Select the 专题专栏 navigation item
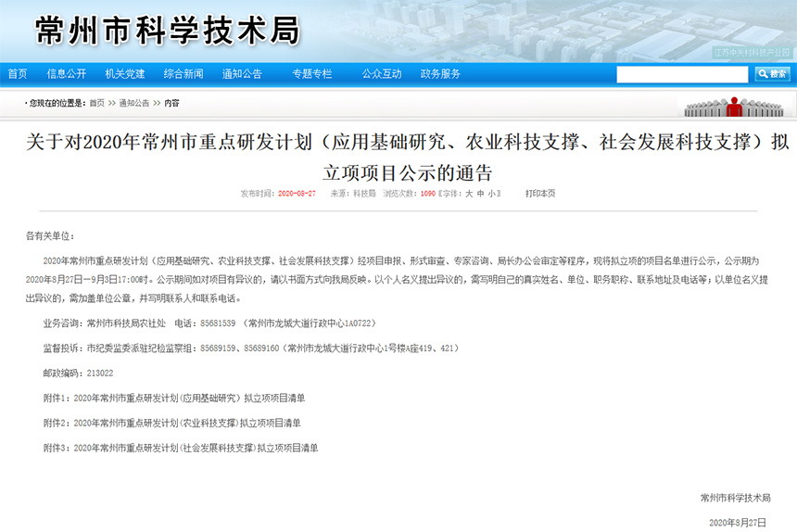Viewport: 797px width, 532px height. pos(311,74)
